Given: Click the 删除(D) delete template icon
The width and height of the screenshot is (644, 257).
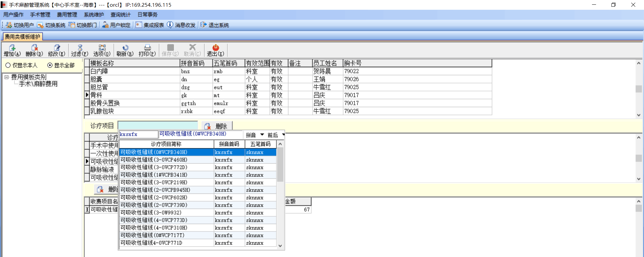Looking at the screenshot, I should click(x=35, y=48).
